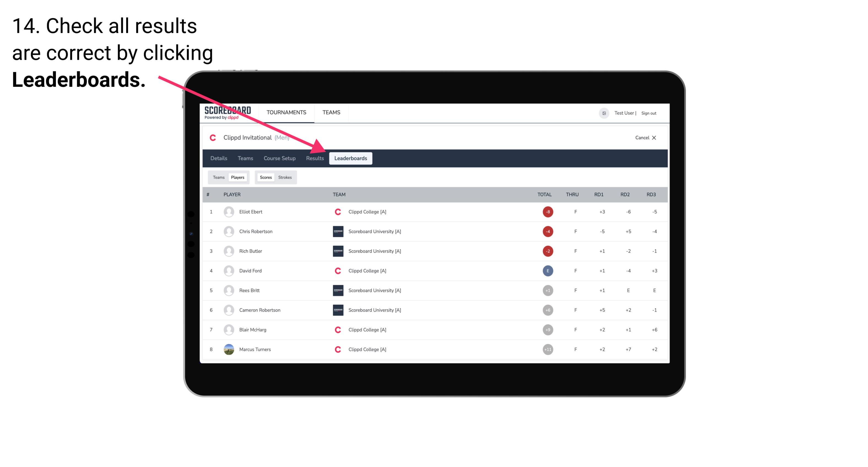
Task: Select the Teams filter toggle
Action: [x=218, y=177]
